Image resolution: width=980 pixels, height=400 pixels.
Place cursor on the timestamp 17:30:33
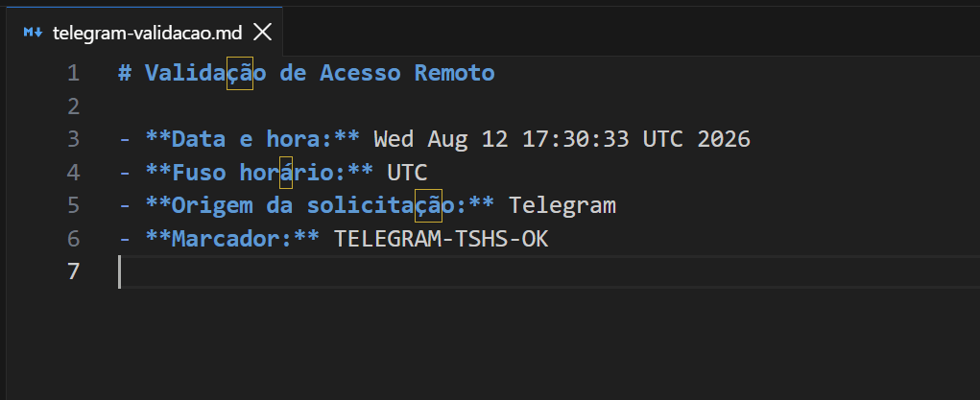[576, 139]
